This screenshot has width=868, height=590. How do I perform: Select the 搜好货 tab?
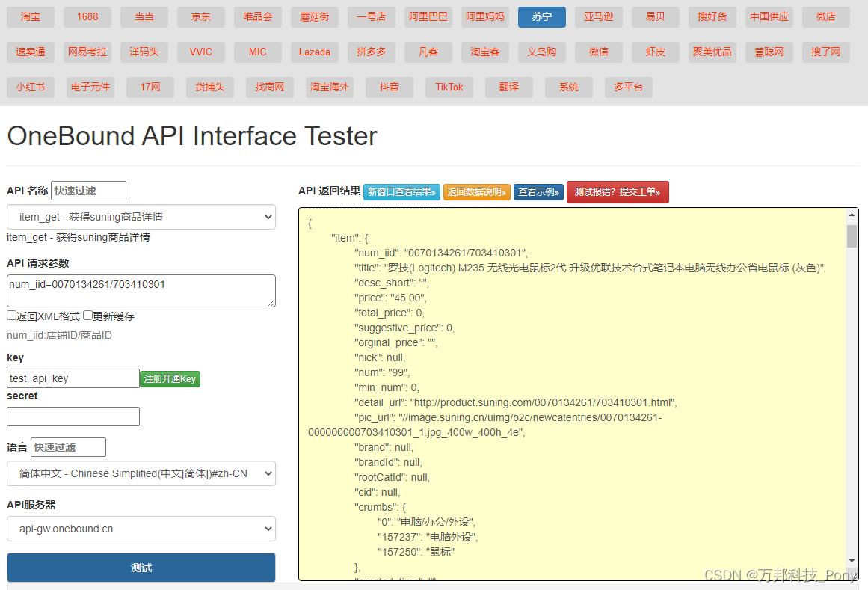tap(712, 17)
